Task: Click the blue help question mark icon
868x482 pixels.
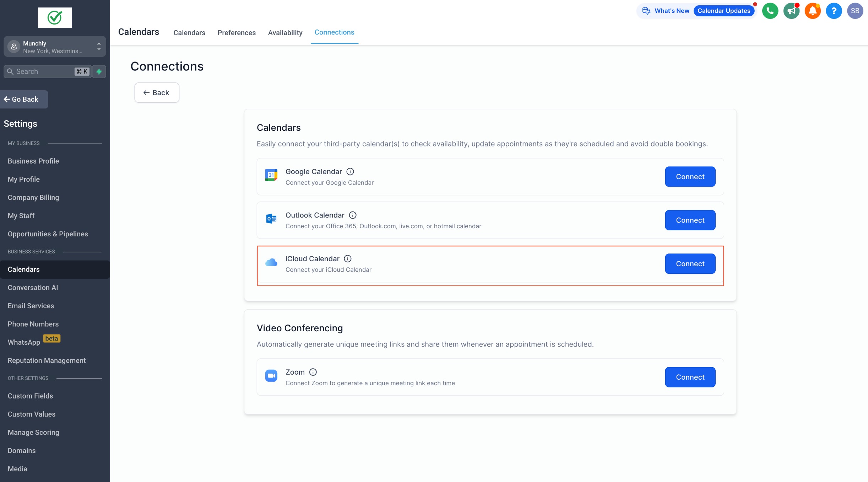Action: pos(834,11)
